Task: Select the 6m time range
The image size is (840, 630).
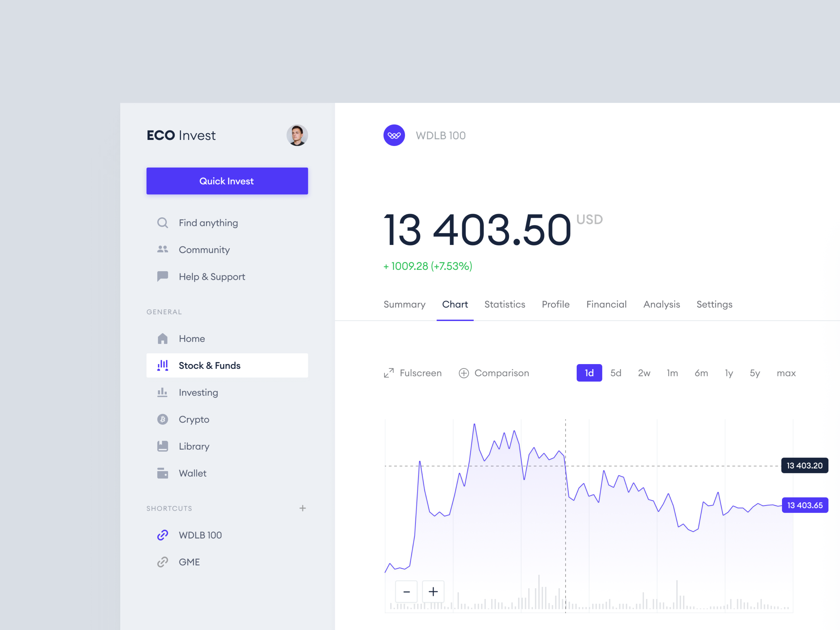Action: pos(701,373)
